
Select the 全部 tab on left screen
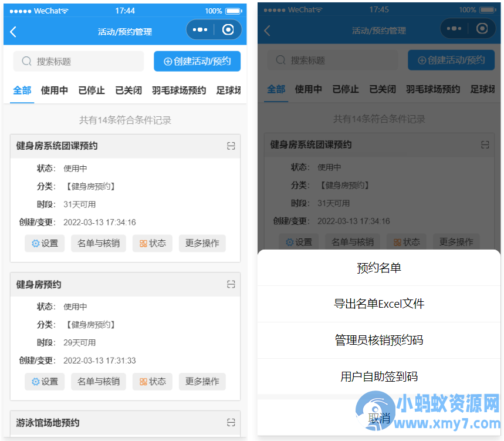tap(22, 90)
